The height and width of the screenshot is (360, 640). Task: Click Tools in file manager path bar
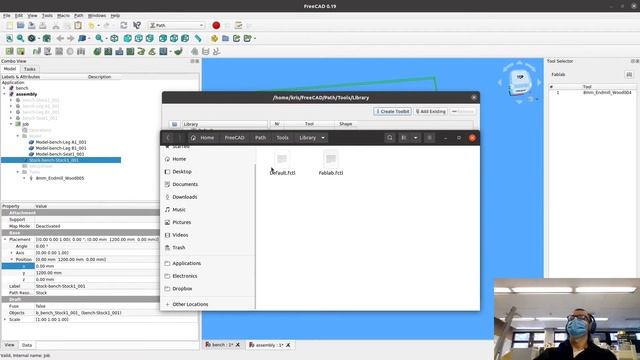tap(282, 138)
